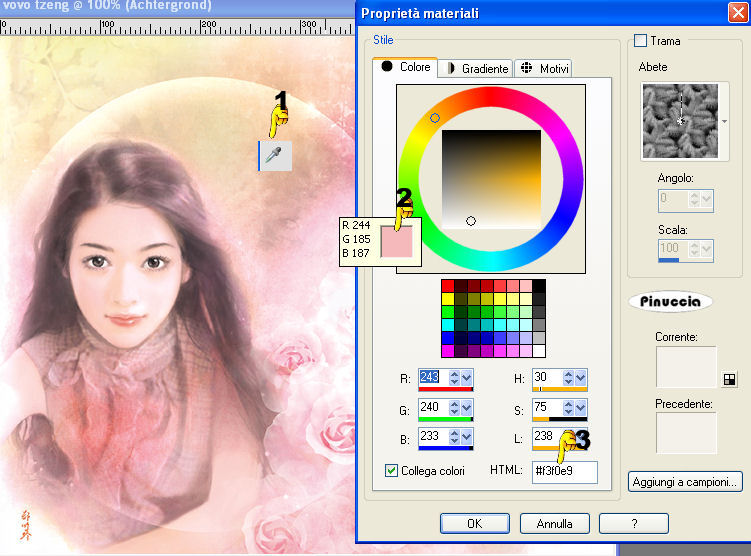This screenshot has width=751, height=556.
Task: Switch to the Gradiente tab
Action: click(476, 68)
